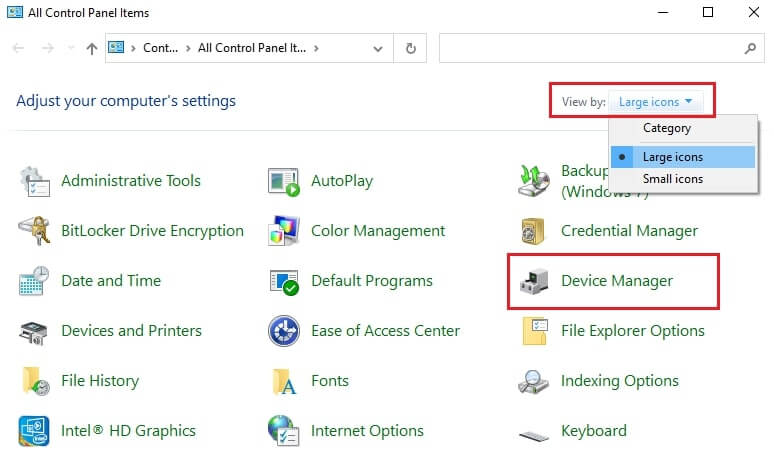Open the Date and Time calendar icon
774x453 pixels.
point(34,281)
